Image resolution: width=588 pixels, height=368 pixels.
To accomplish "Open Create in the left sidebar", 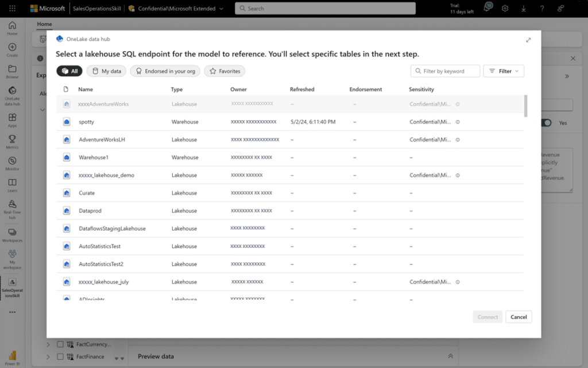I will tap(12, 50).
